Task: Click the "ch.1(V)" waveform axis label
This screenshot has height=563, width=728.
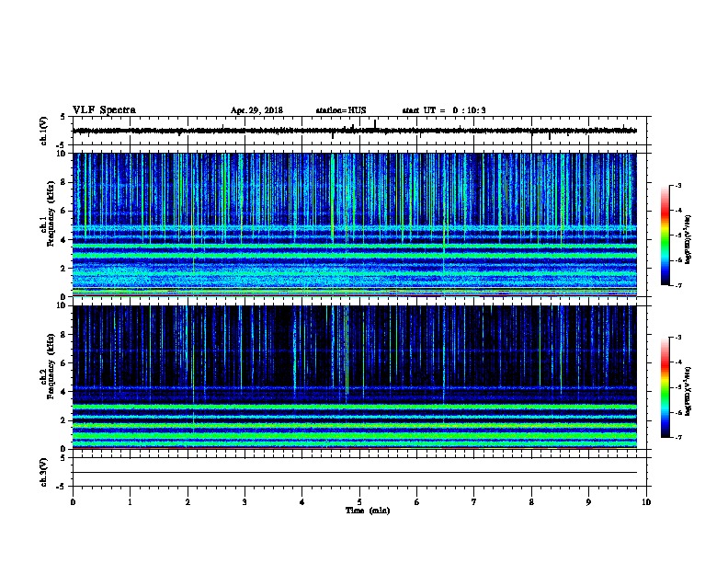Action: 43,131
